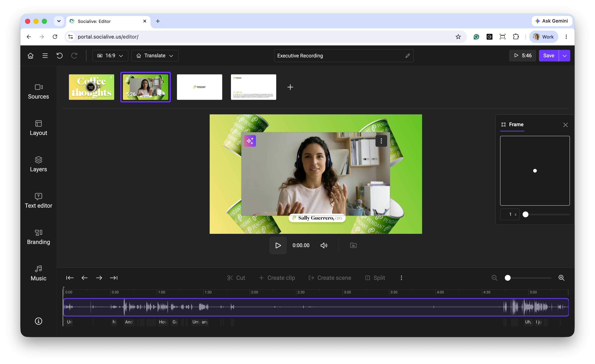
Task: Play the video preview
Action: (278, 245)
